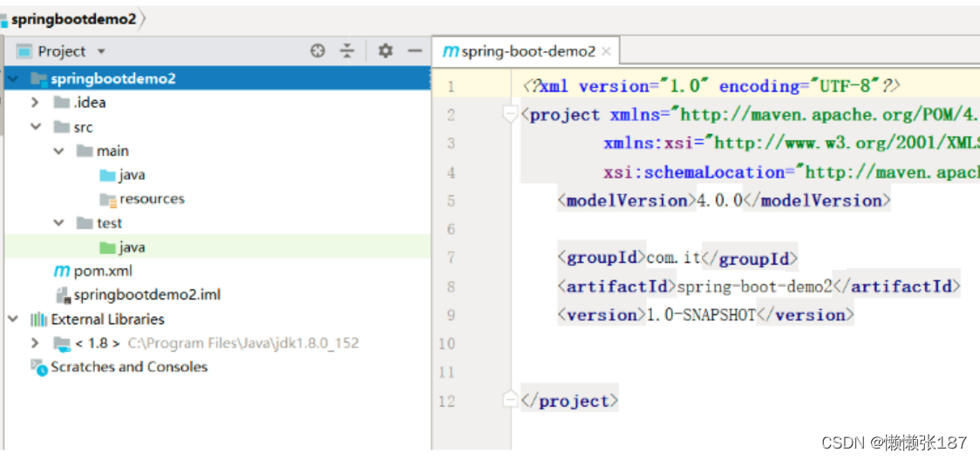
Task: Expand the < 1.8 > JDK library
Action: click(36, 343)
